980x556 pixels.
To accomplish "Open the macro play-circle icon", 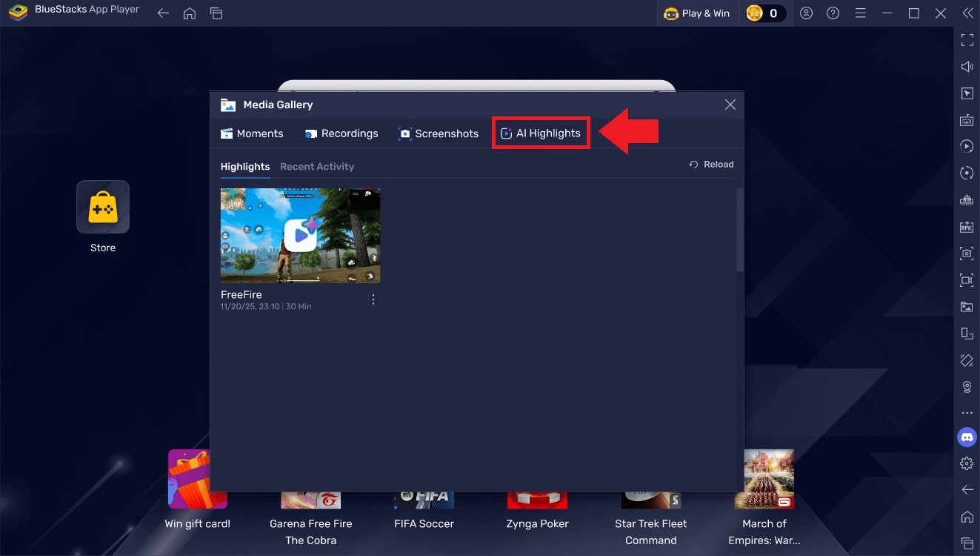I will point(967,146).
